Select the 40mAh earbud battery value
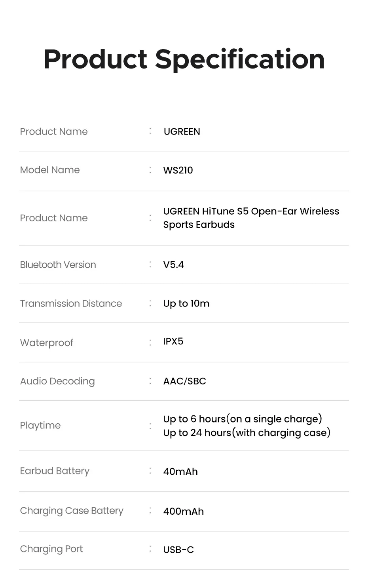 pyautogui.click(x=180, y=472)
